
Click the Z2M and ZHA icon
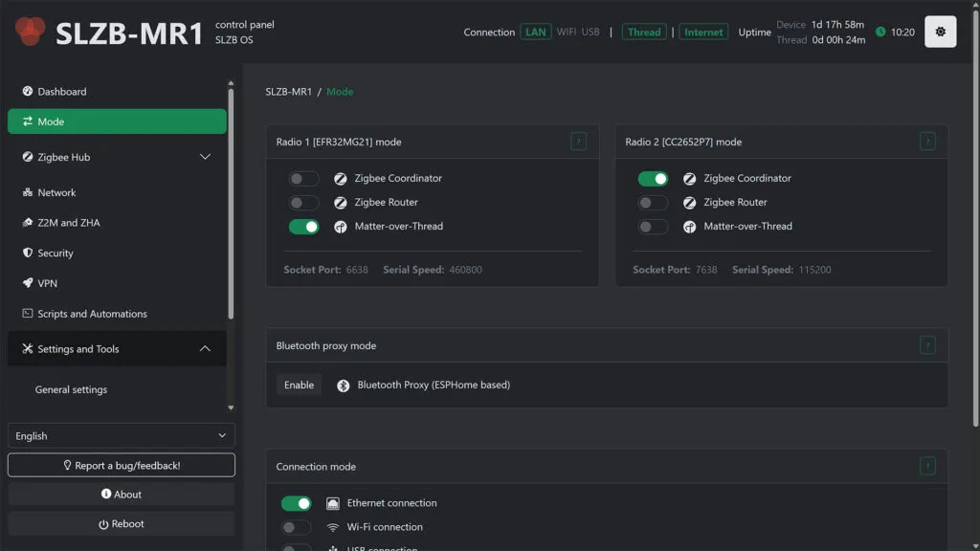(x=28, y=222)
